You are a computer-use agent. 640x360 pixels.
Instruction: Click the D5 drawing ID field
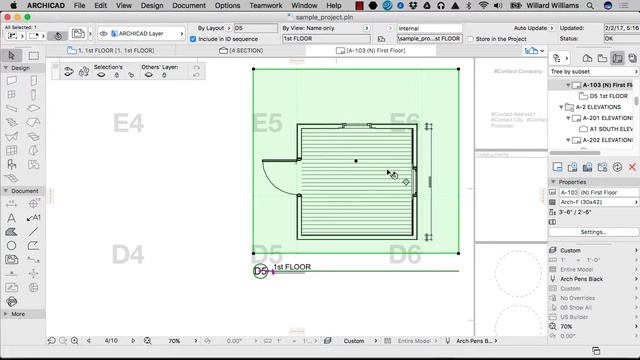[256, 28]
